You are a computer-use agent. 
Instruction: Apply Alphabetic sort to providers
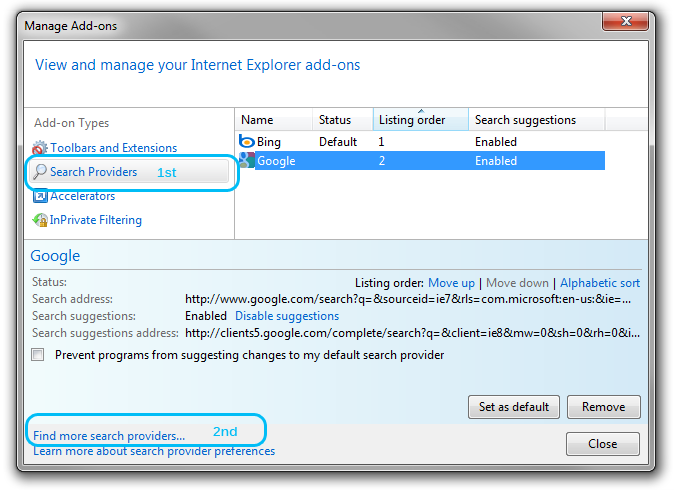click(600, 283)
